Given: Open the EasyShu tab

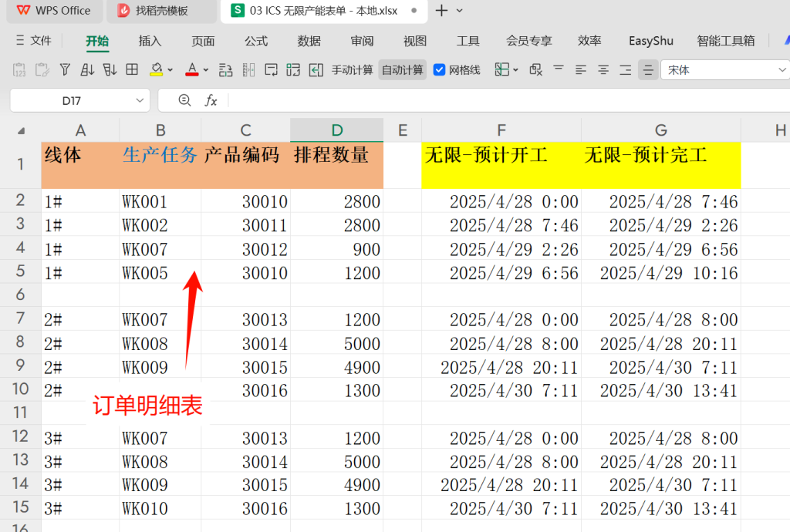Looking at the screenshot, I should [x=651, y=41].
